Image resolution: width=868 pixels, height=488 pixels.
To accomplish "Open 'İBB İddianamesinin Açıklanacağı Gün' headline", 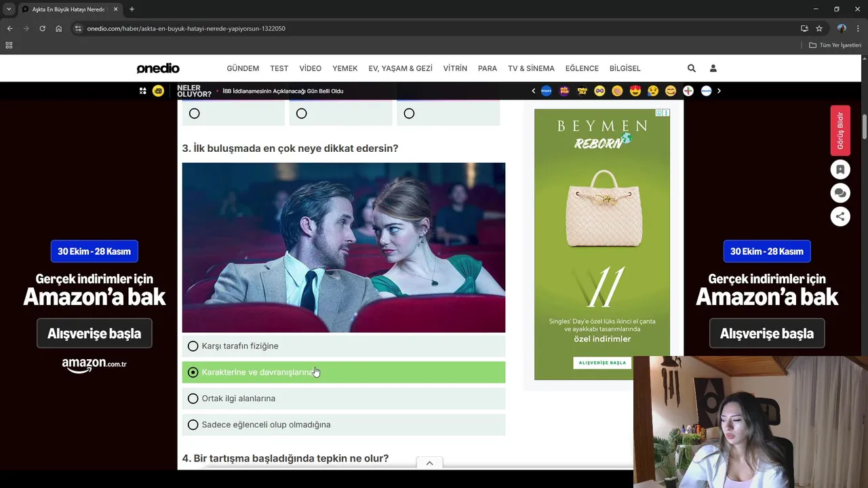I will 283,91.
